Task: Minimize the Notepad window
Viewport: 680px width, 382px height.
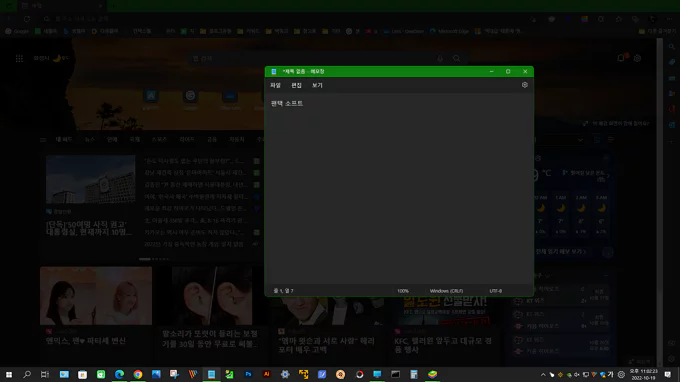Action: 491,72
